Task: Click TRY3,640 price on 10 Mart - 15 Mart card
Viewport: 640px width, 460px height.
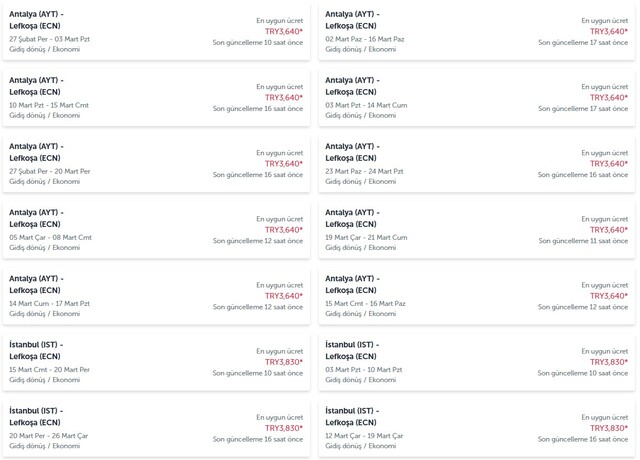Action: click(x=284, y=97)
